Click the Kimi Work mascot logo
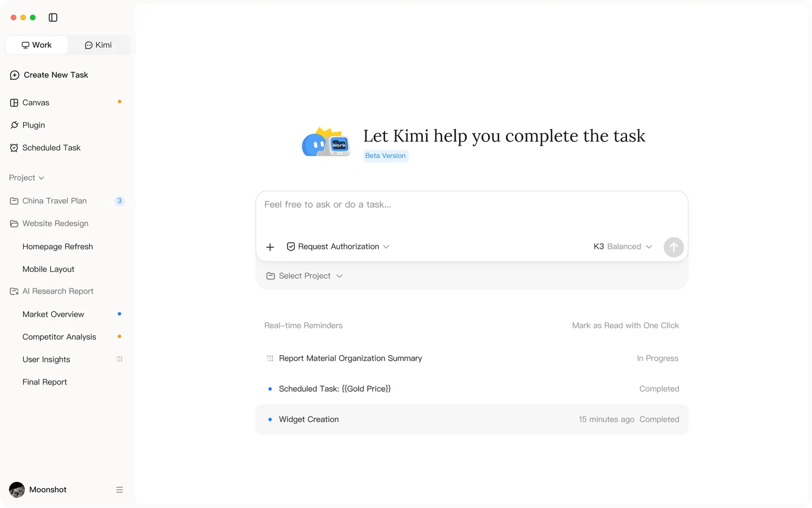Viewport: 812px width, 508px height. pyautogui.click(x=326, y=142)
